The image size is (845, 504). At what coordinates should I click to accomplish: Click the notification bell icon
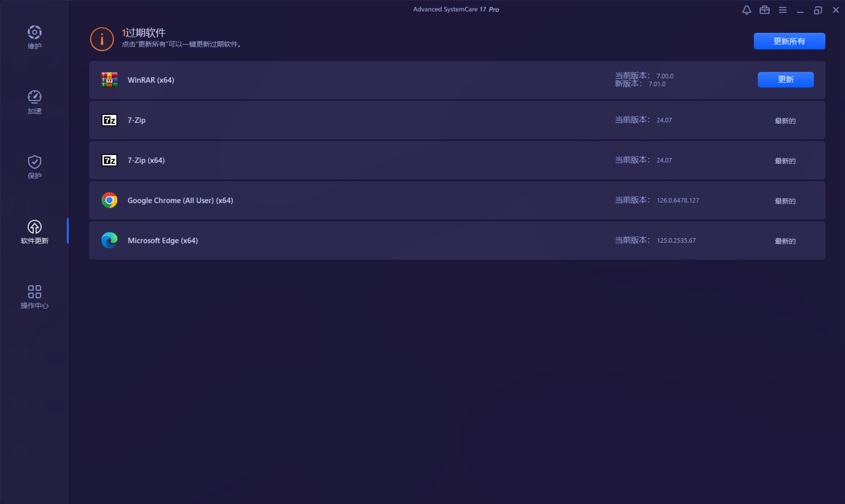[746, 10]
